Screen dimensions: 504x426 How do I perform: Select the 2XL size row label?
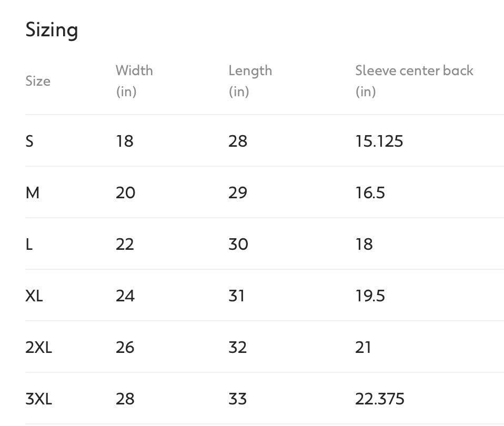coord(38,347)
